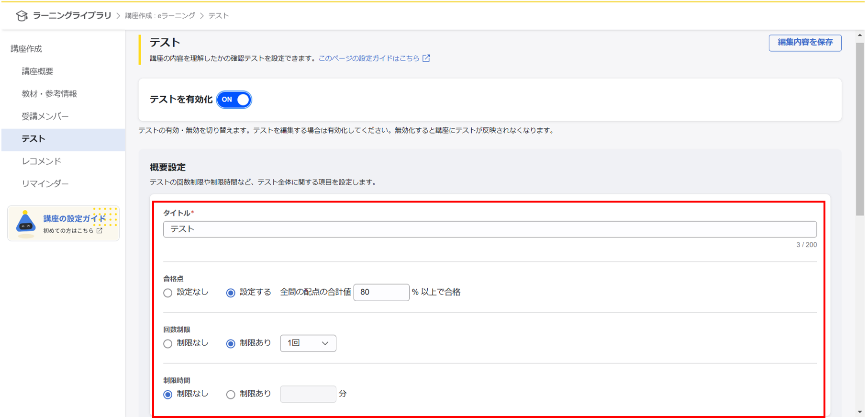Image resolution: width=868 pixels, height=420 pixels.
Task: Click the 講座作成 sidebar heading
Action: coord(26,49)
